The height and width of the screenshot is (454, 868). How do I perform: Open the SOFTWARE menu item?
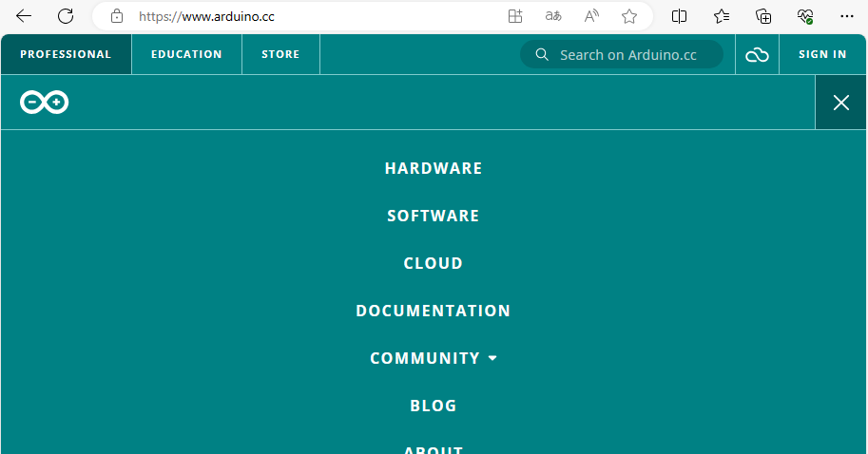434,216
